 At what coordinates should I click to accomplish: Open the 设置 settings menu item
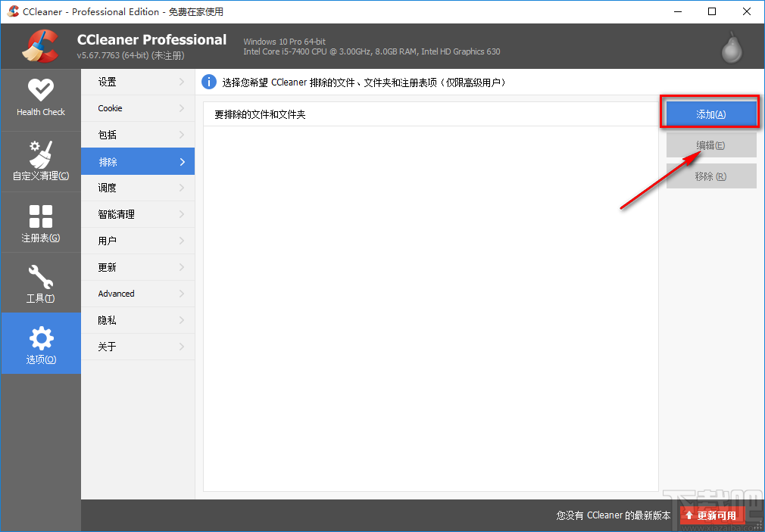[138, 82]
